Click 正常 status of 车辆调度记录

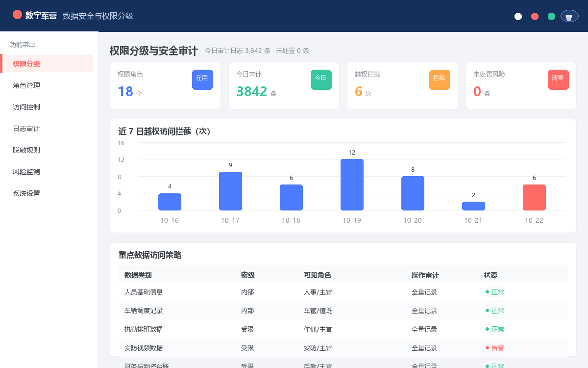(494, 311)
